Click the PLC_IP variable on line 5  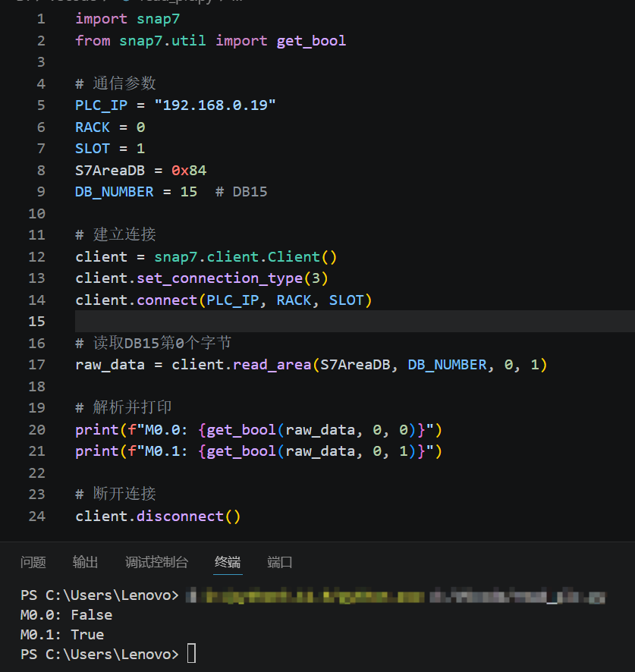click(x=102, y=105)
